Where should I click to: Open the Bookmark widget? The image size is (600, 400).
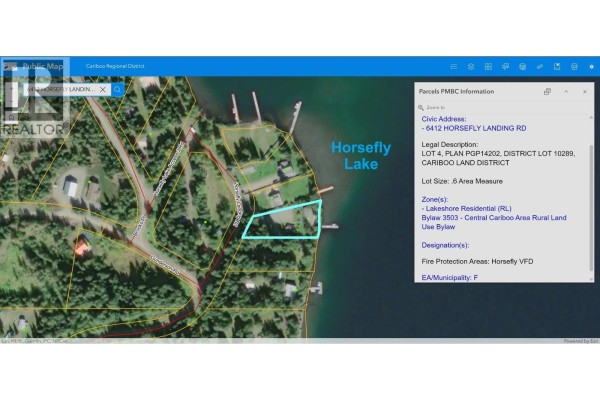(x=557, y=67)
